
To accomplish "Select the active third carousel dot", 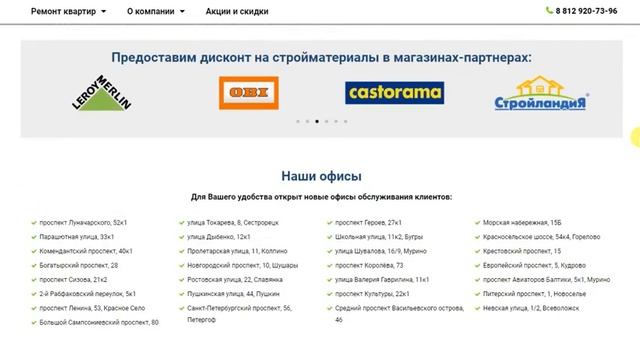I will (x=317, y=121).
